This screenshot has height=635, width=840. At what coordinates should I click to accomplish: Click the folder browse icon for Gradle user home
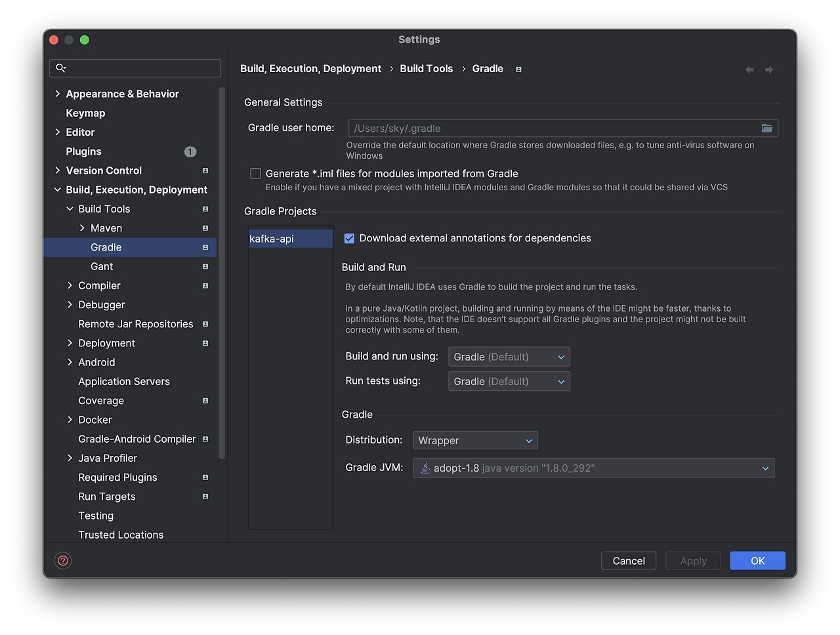tap(766, 128)
